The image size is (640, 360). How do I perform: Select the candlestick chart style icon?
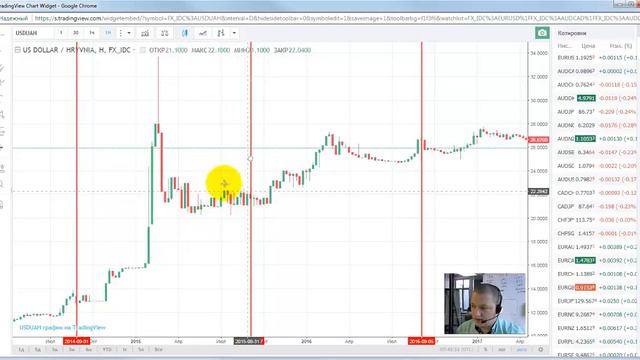(184, 33)
